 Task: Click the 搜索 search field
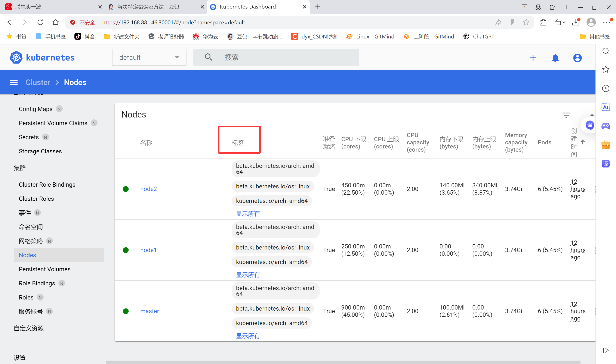(276, 57)
